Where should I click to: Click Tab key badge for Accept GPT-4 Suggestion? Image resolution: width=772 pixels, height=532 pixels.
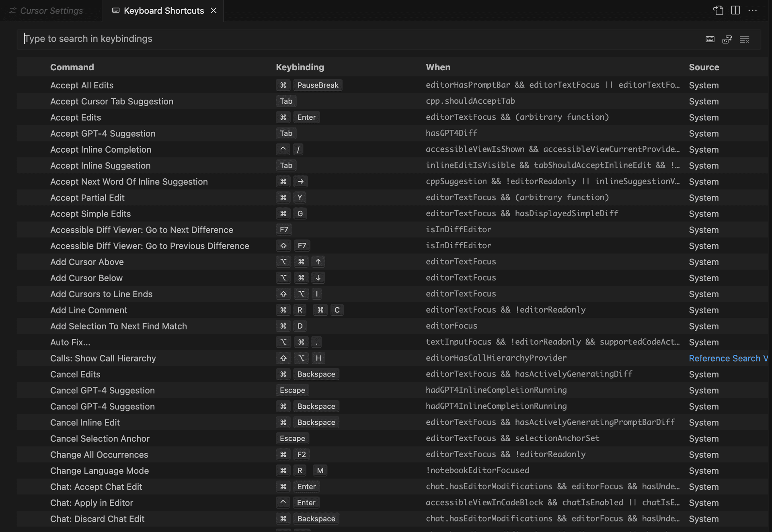[x=286, y=133]
